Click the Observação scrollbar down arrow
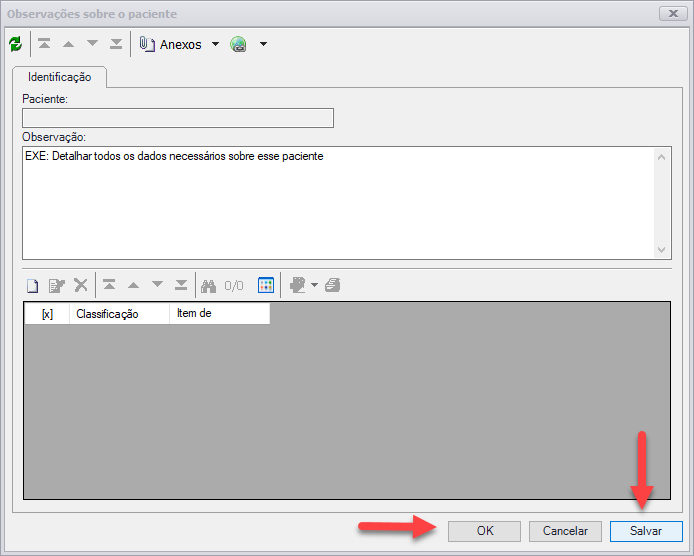 pyautogui.click(x=662, y=250)
